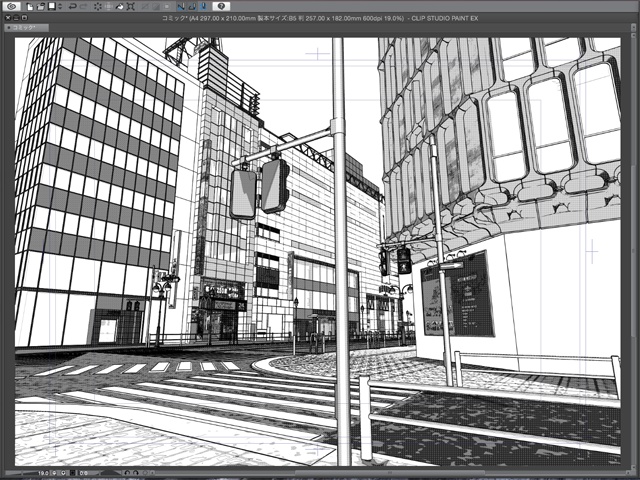Click the 19.0 zoom value field
Viewport: 640px width, 480px height.
pos(43,473)
